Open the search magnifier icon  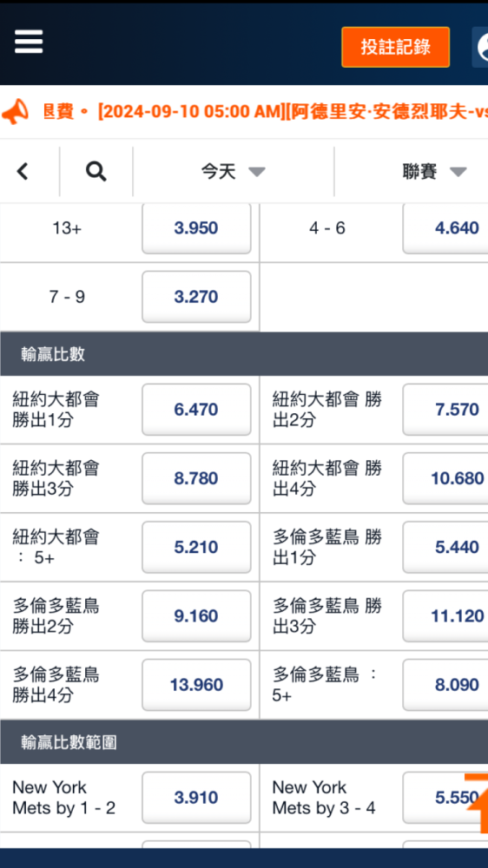[x=96, y=172]
